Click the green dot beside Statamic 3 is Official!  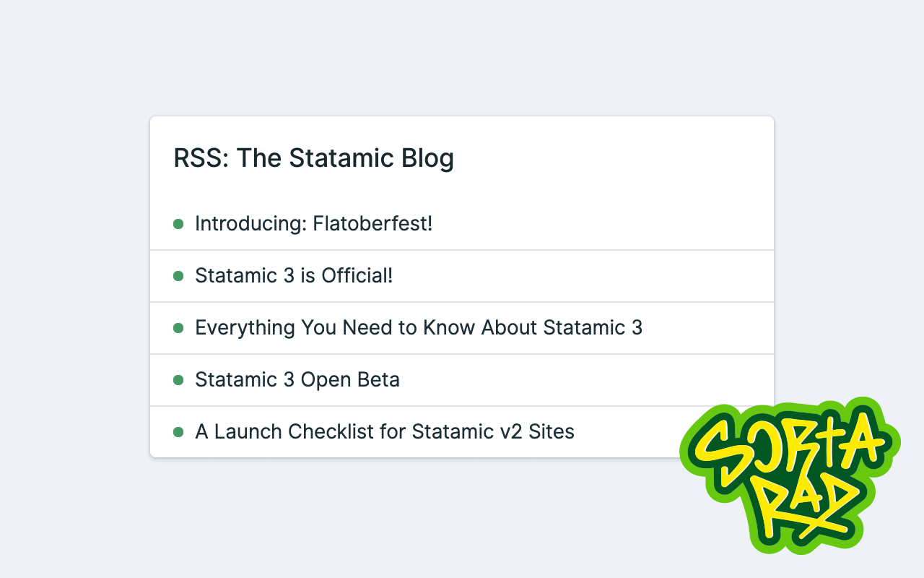[178, 276]
